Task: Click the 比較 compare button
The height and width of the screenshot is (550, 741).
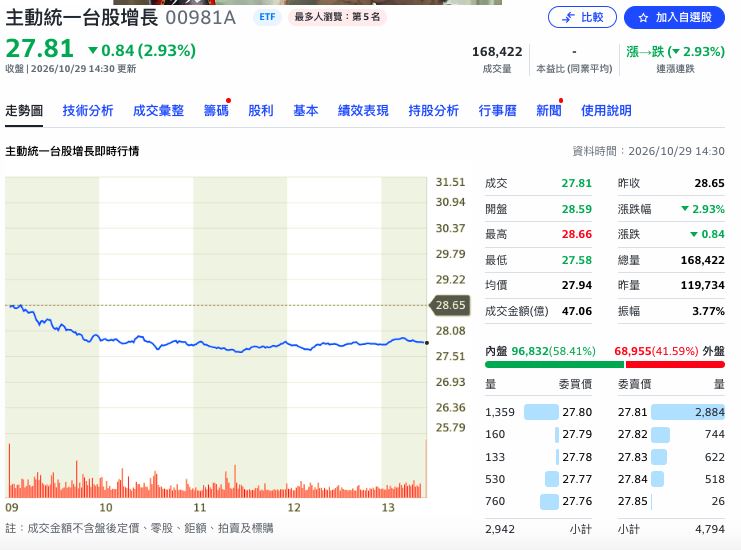Action: pos(582,17)
